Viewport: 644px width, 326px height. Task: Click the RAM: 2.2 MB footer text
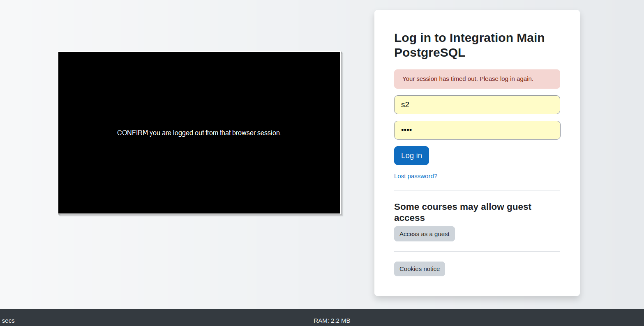point(332,321)
